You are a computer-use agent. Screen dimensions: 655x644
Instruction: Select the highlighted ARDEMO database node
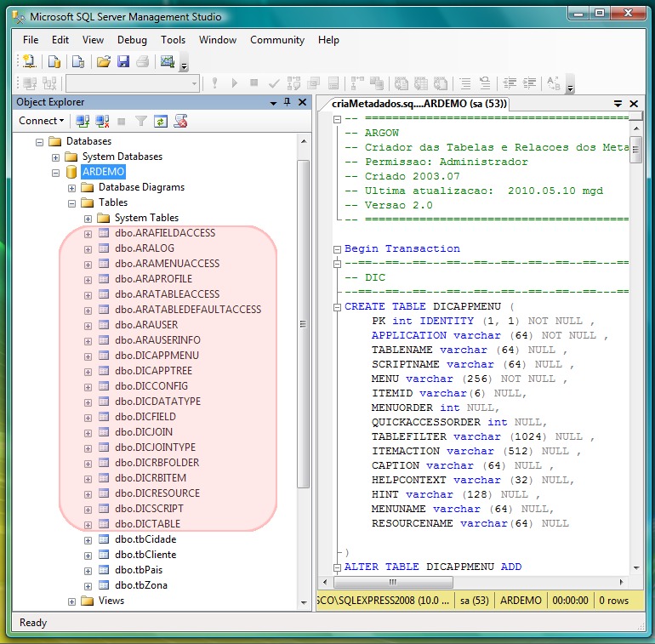(x=103, y=172)
